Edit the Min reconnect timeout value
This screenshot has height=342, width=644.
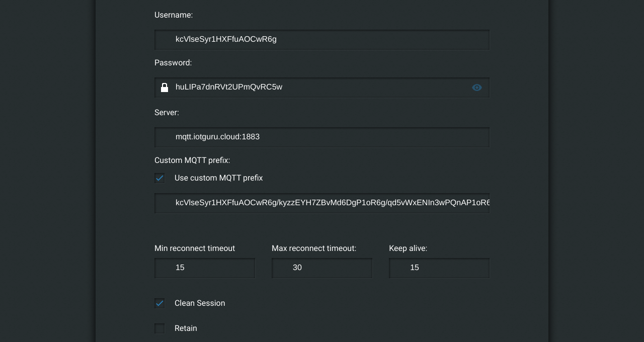coord(205,268)
